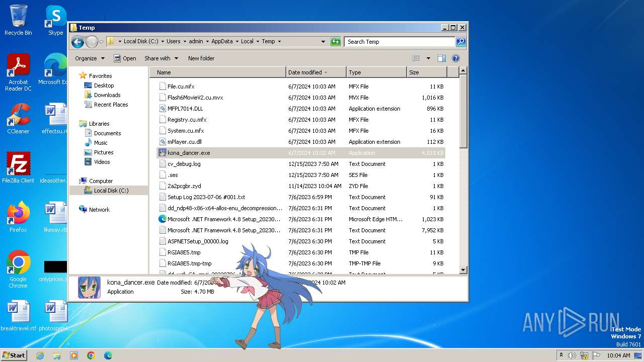Sort by the Name column header
Image resolution: width=644 pixels, height=362 pixels.
218,72
